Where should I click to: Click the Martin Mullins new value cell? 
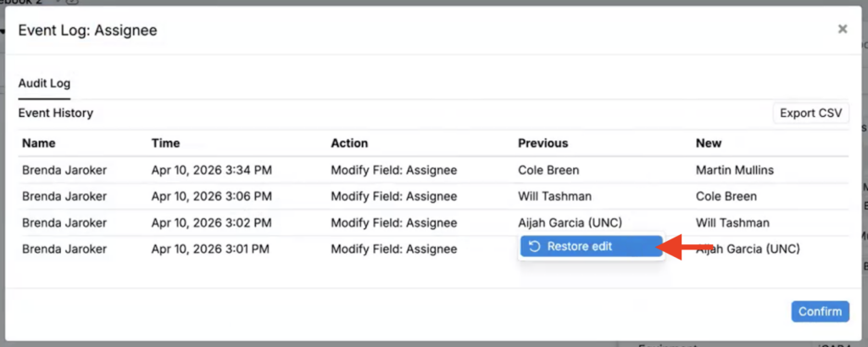point(735,171)
